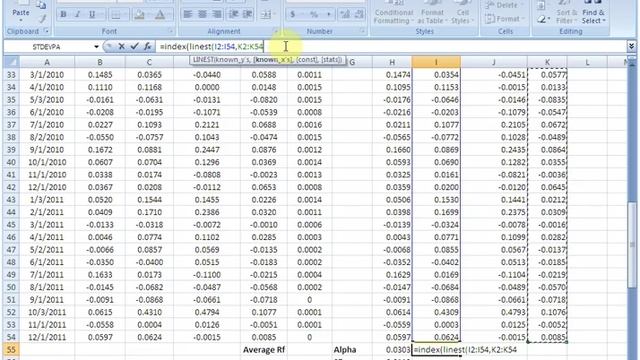Click the Copy icon in Clipboard group

(x=41, y=5)
